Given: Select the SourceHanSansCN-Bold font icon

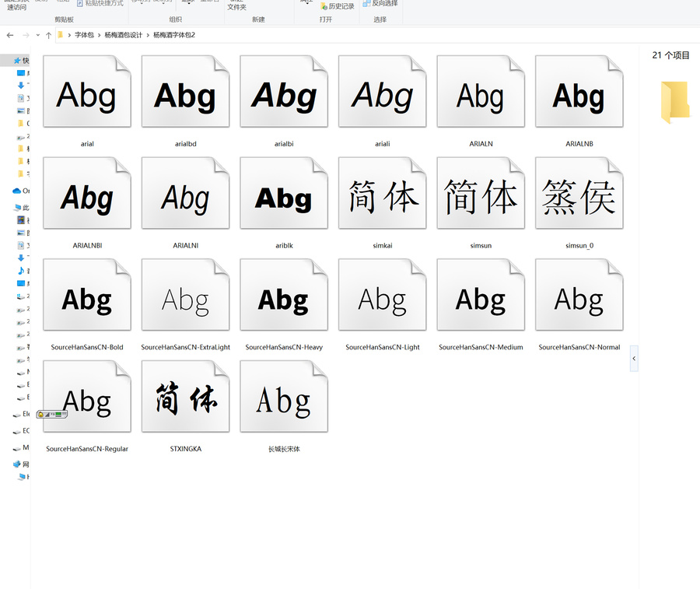Looking at the screenshot, I should click(x=87, y=295).
